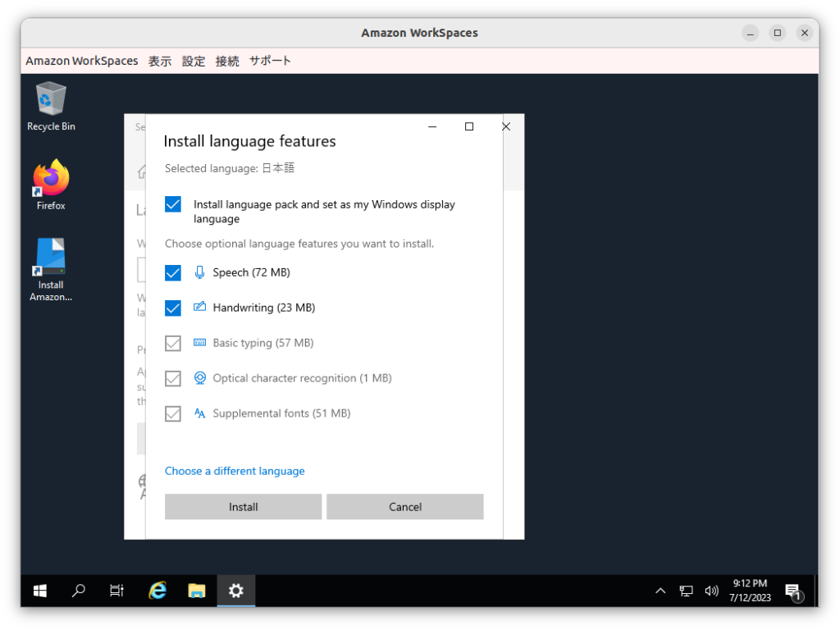Click the Handwriting pen icon
The height and width of the screenshot is (630, 840).
coord(199,307)
